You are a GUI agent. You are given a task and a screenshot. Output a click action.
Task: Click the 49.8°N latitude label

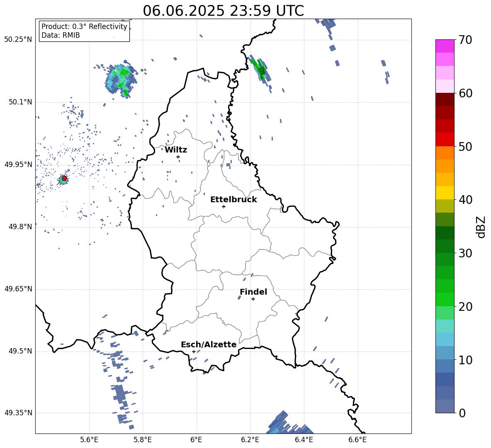[x=20, y=227]
